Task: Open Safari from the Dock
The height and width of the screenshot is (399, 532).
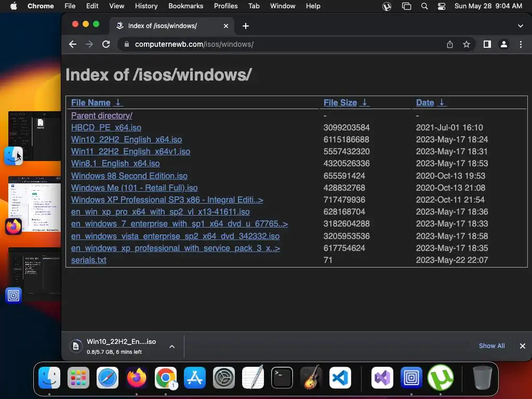Action: coord(108,378)
